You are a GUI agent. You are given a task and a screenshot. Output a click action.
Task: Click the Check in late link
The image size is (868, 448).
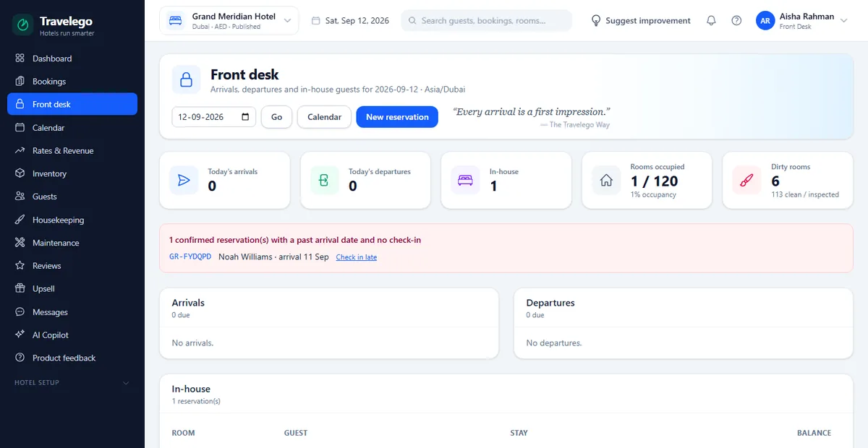click(x=356, y=257)
